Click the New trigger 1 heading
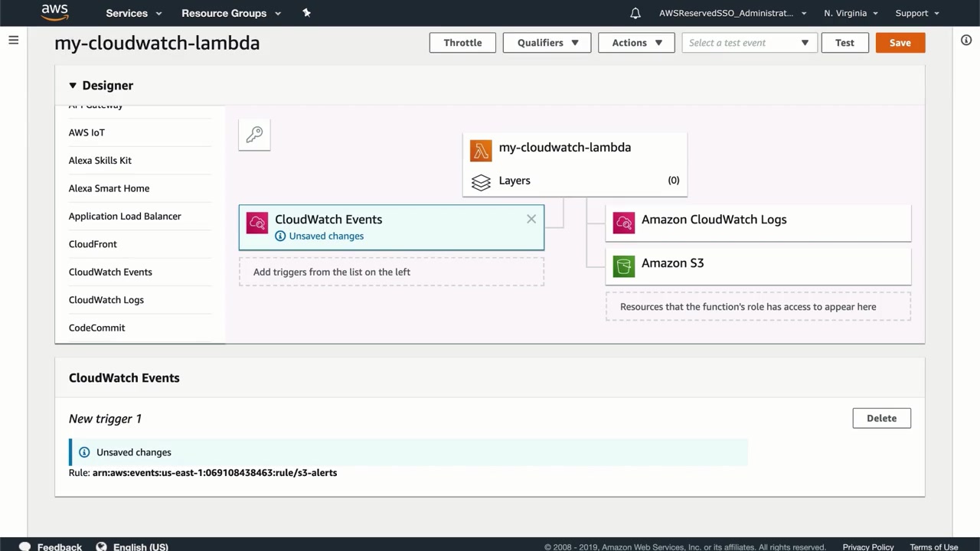This screenshot has width=980, height=551. tap(105, 419)
